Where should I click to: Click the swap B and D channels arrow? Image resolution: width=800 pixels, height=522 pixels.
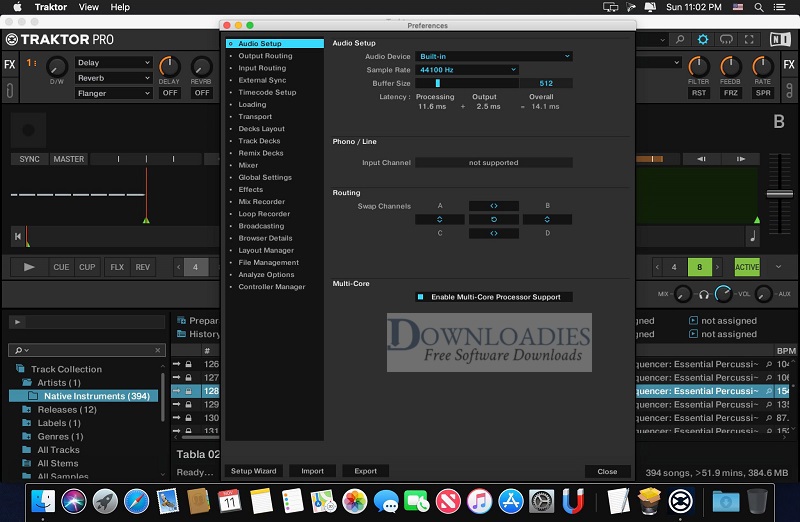(x=547, y=219)
